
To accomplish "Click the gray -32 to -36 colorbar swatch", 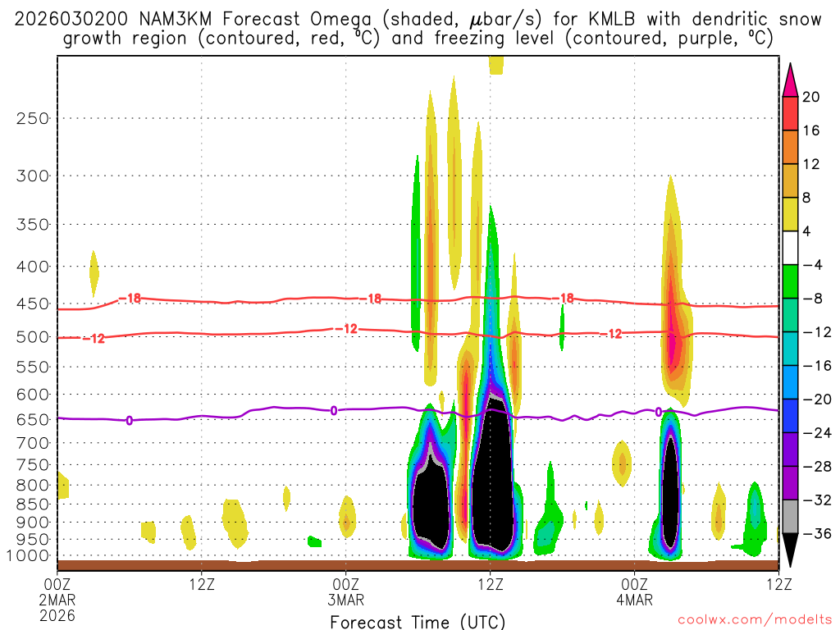I will point(790,517).
